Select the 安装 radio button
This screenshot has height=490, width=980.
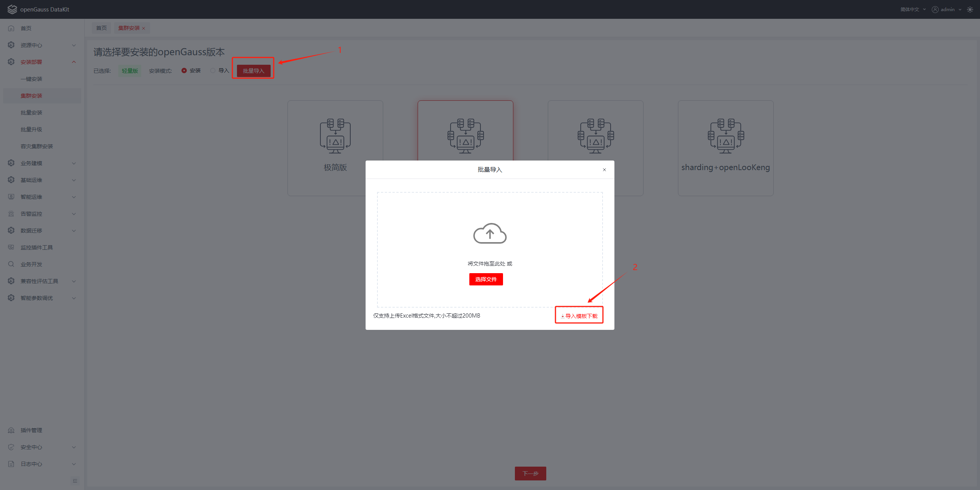tap(184, 70)
